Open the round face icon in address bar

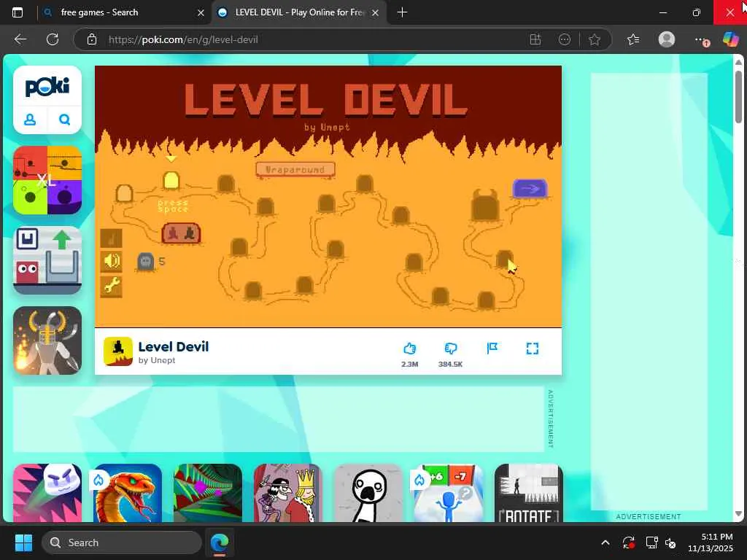pyautogui.click(x=565, y=39)
